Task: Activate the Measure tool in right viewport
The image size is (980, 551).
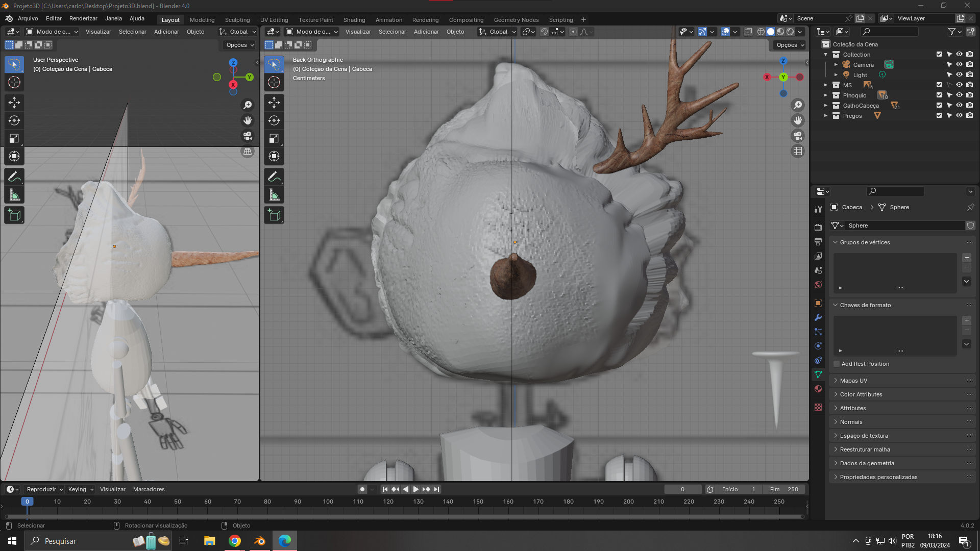Action: (274, 195)
